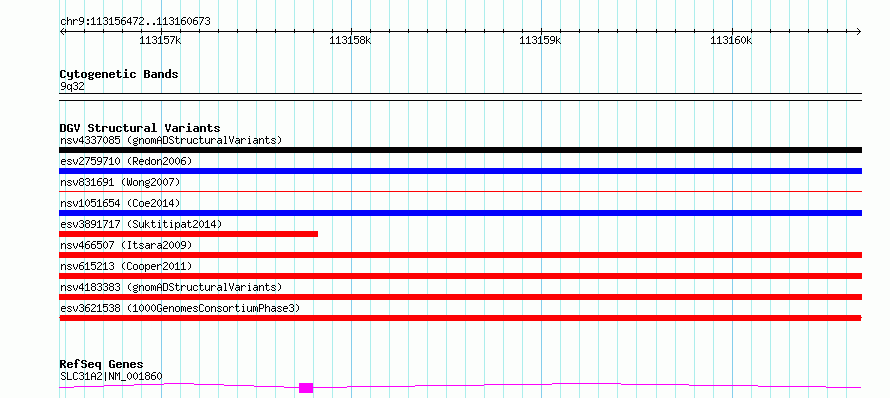Click the Cytogenetic Bands track title
The image size is (890, 398).
click(x=119, y=74)
